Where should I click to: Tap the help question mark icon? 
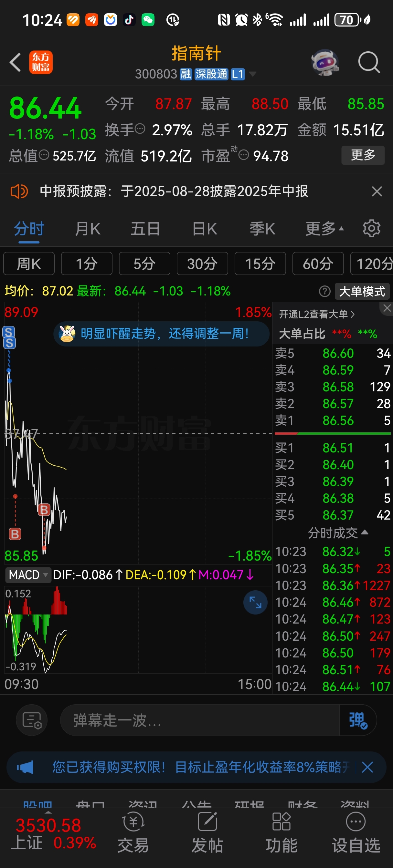pyautogui.click(x=324, y=291)
